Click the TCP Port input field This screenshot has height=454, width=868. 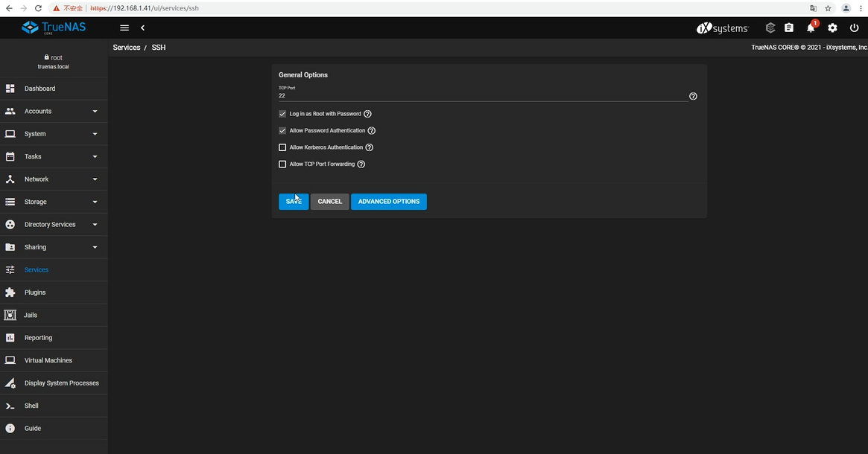click(x=481, y=96)
